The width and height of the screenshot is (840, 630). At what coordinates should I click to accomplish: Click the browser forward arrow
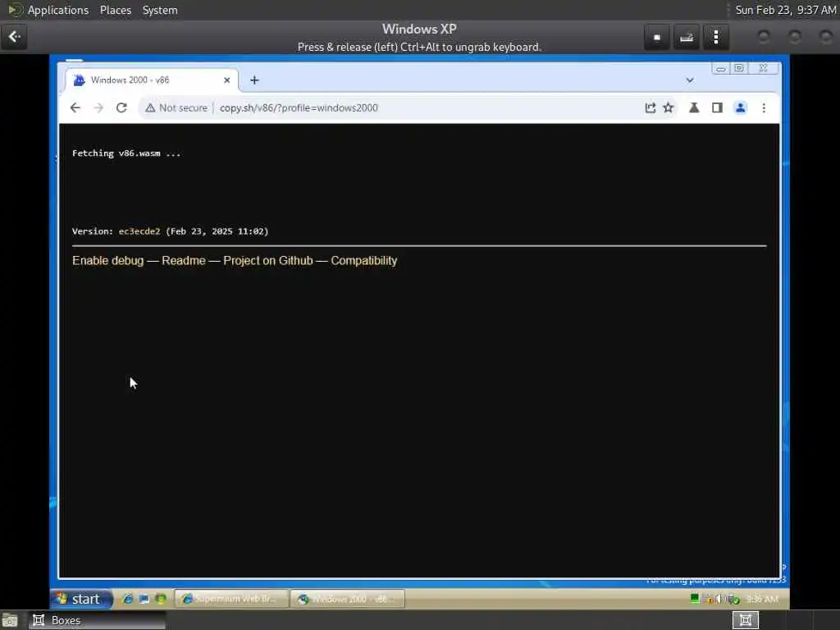[x=98, y=107]
